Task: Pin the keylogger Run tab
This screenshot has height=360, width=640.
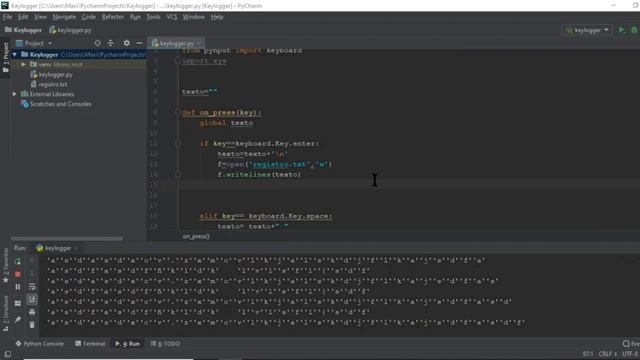Action: [x=18, y=320]
